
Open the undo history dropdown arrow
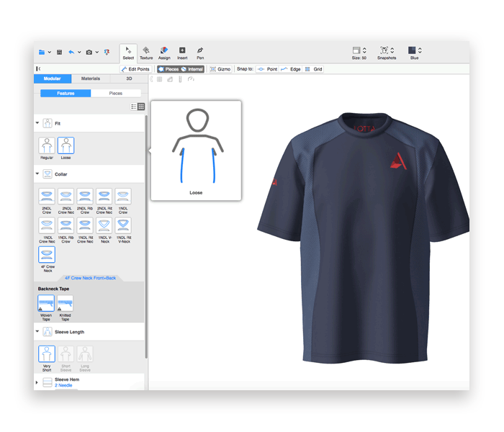[79, 52]
